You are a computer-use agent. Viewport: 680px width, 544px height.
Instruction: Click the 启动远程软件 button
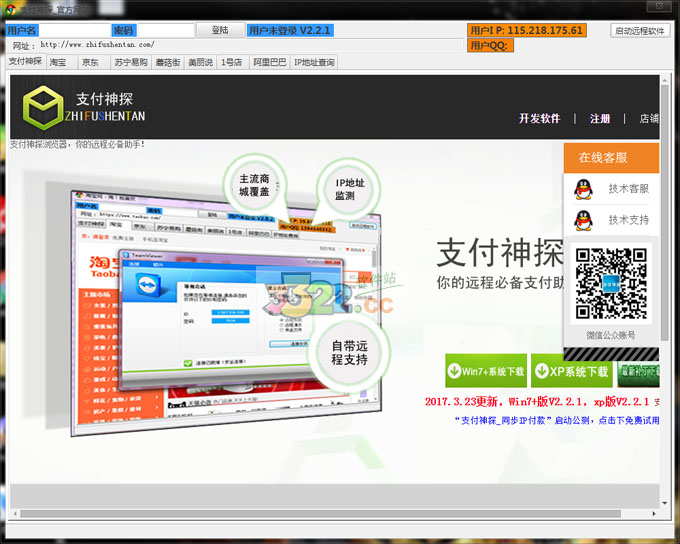[x=640, y=31]
